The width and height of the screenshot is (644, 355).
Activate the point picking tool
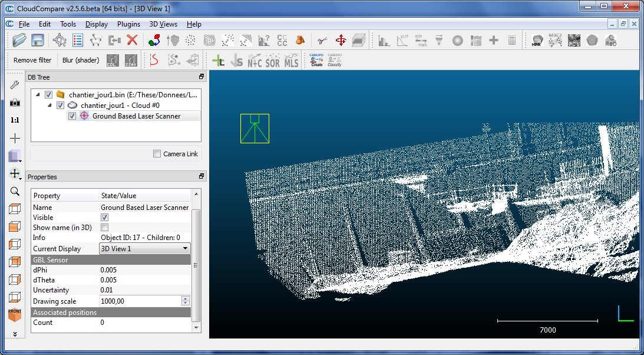click(x=60, y=40)
